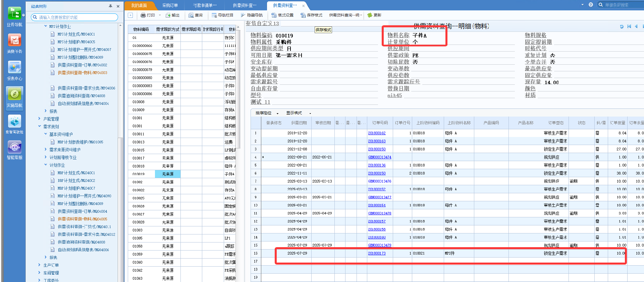The image size is (644, 282).
Task: Switch to the 付款申请单 tab
Action: pos(205,5)
